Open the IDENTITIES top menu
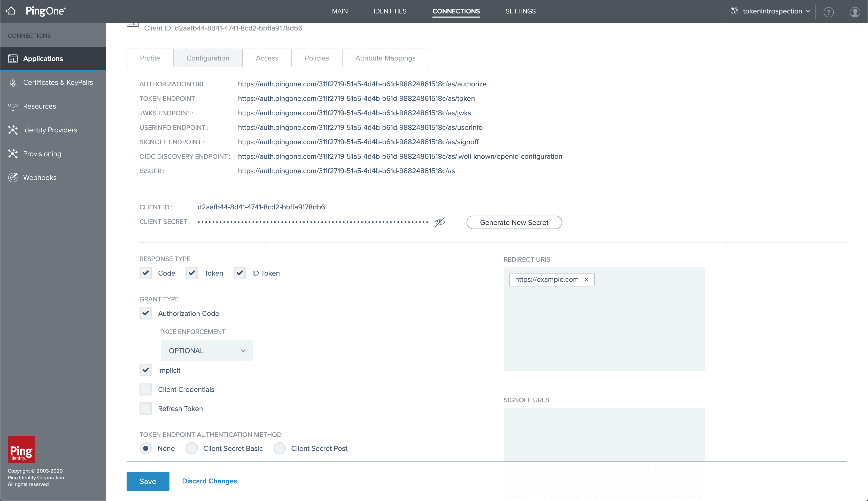The width and height of the screenshot is (868, 501). click(390, 11)
